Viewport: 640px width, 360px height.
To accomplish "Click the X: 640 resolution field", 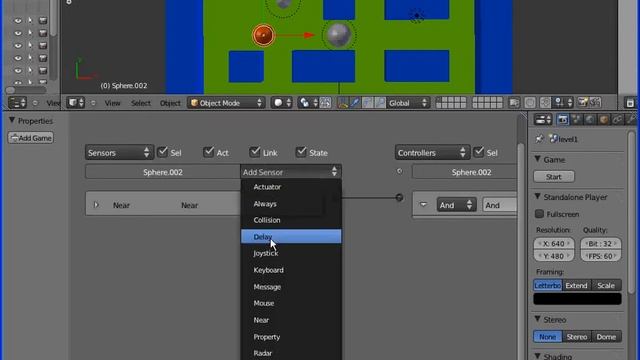I will tap(554, 244).
